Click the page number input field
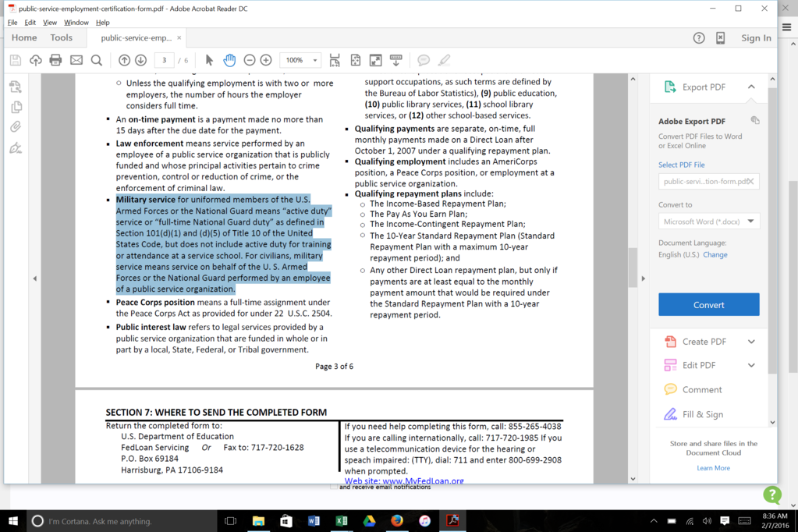The width and height of the screenshot is (798, 532). click(x=164, y=60)
